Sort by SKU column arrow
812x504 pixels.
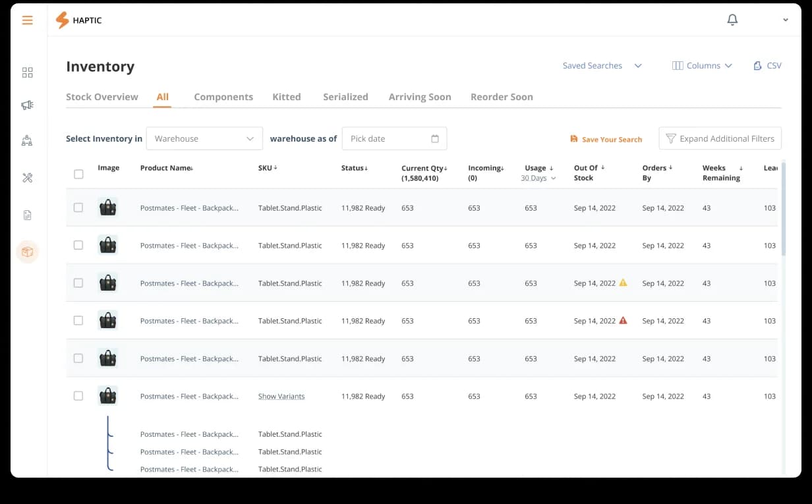click(x=275, y=168)
